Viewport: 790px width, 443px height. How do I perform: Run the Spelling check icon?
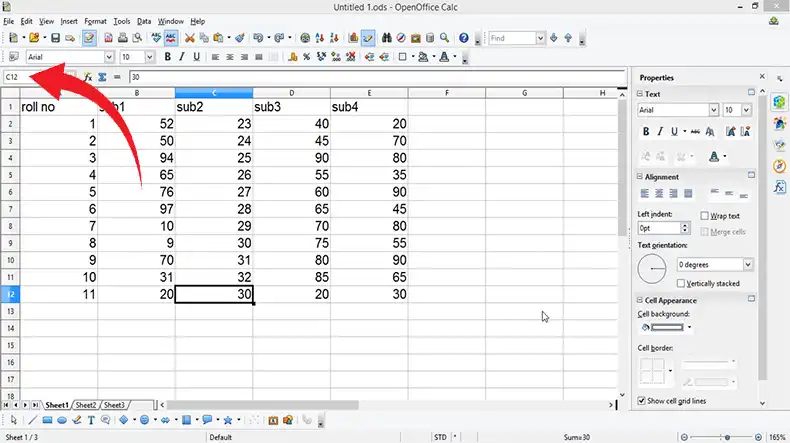pyautogui.click(x=156, y=38)
